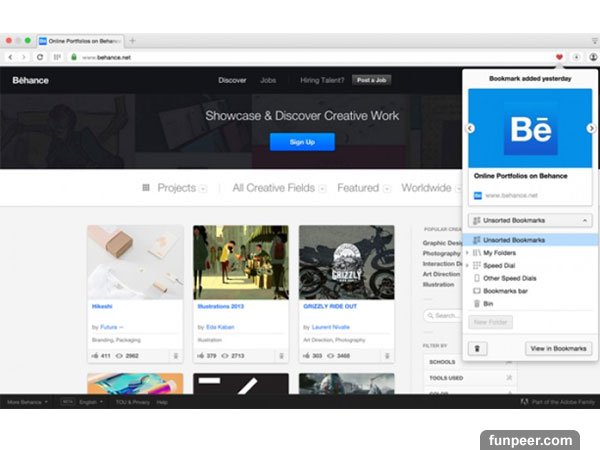Show the previous bookmark thumbnail with left arrow
The image size is (600, 450).
[x=471, y=128]
